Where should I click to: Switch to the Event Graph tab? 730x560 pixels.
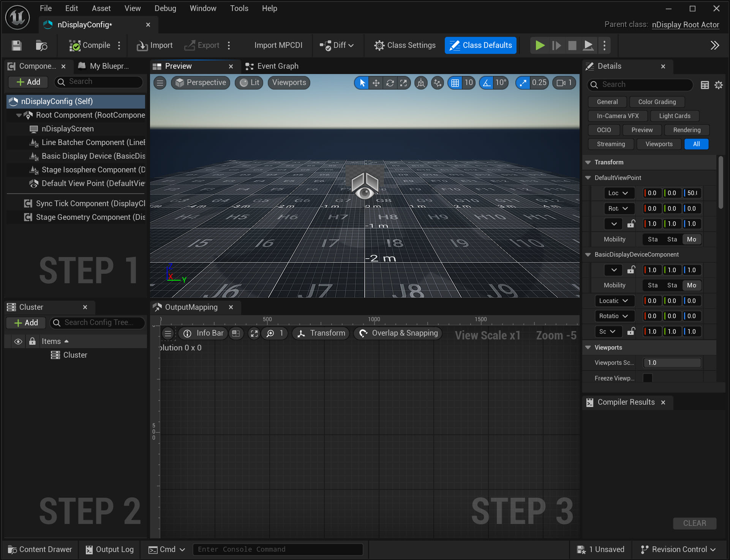tap(272, 66)
